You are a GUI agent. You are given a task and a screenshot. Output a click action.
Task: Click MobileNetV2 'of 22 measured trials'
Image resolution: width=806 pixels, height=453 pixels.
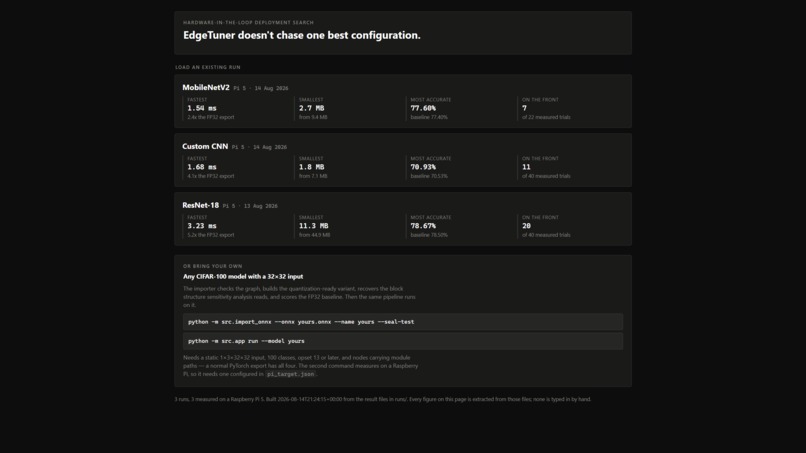click(546, 117)
